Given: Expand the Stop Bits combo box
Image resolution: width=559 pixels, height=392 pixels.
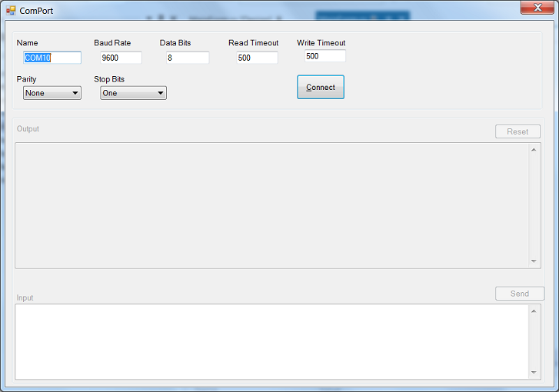Looking at the screenshot, I should click(133, 93).
